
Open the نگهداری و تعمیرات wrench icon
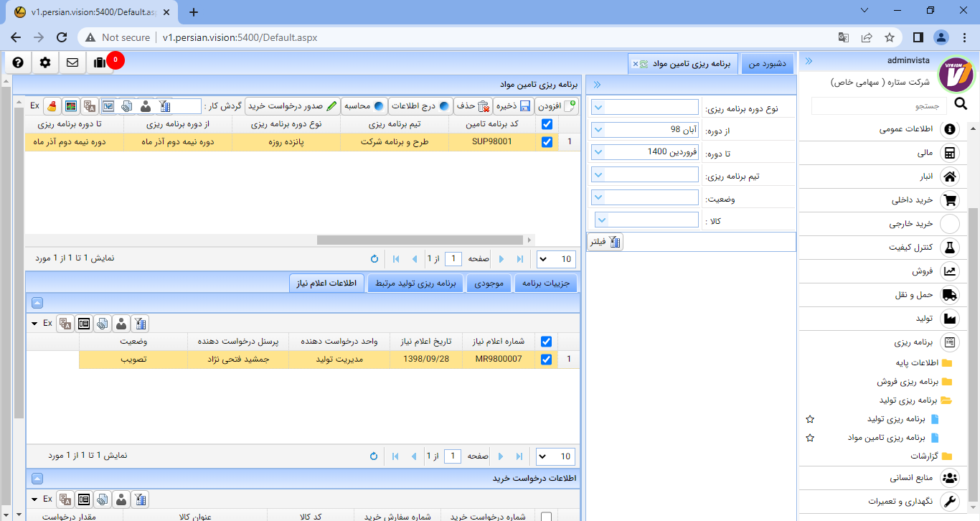tap(950, 501)
